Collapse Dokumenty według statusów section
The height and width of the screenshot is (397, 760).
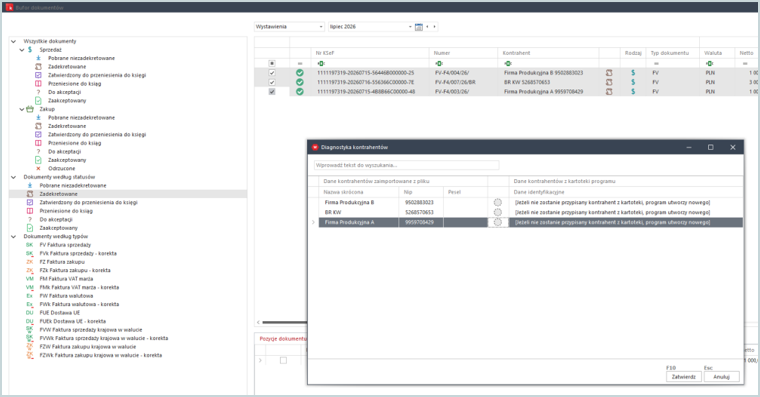14,177
